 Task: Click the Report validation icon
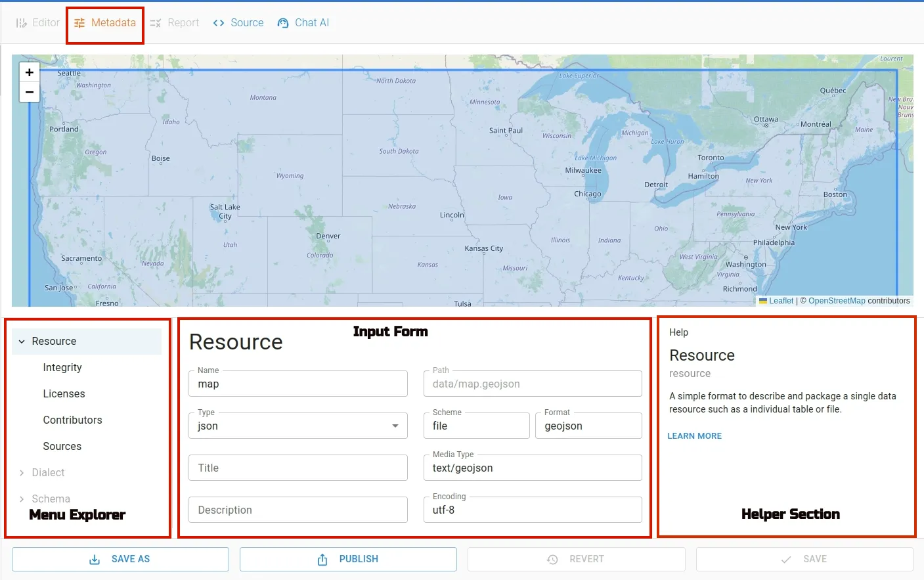(x=156, y=22)
